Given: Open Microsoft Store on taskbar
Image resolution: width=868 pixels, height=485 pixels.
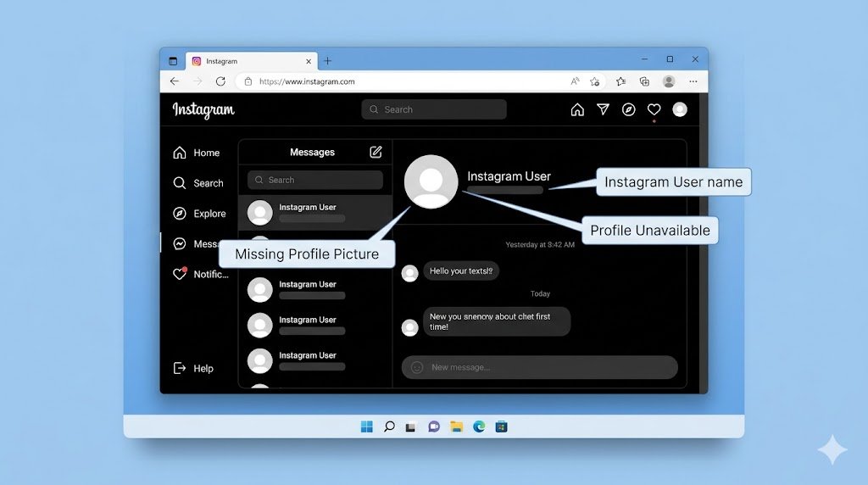Looking at the screenshot, I should coord(502,426).
